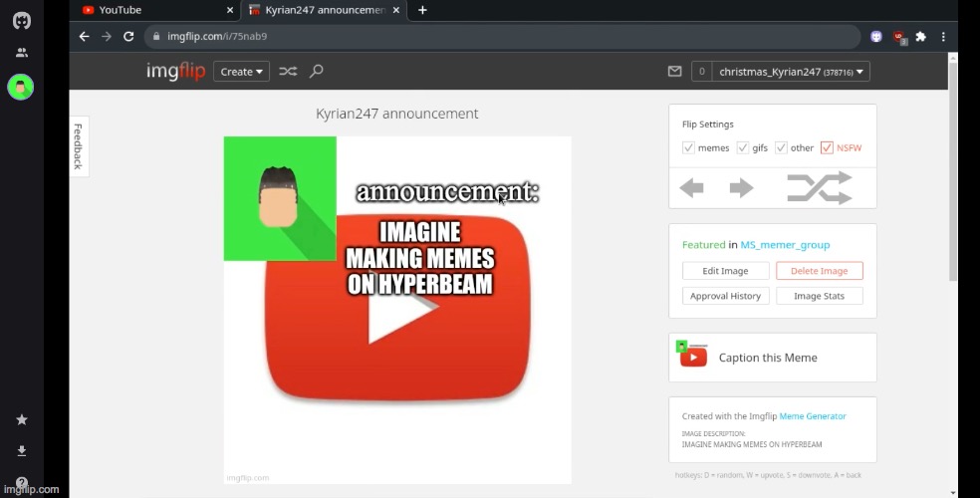
Task: Open the extensions puzzle piece icon
Action: 920,36
